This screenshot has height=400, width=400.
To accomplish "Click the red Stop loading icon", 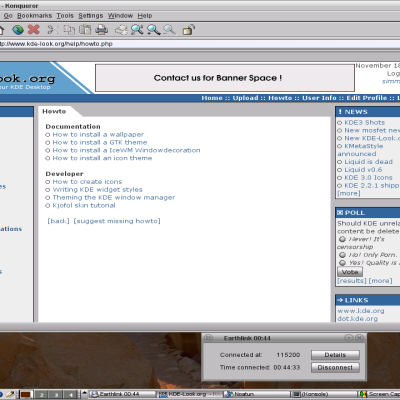I will (x=34, y=30).
